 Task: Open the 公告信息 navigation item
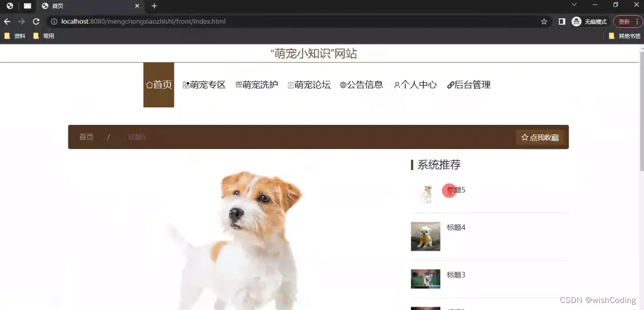(361, 85)
